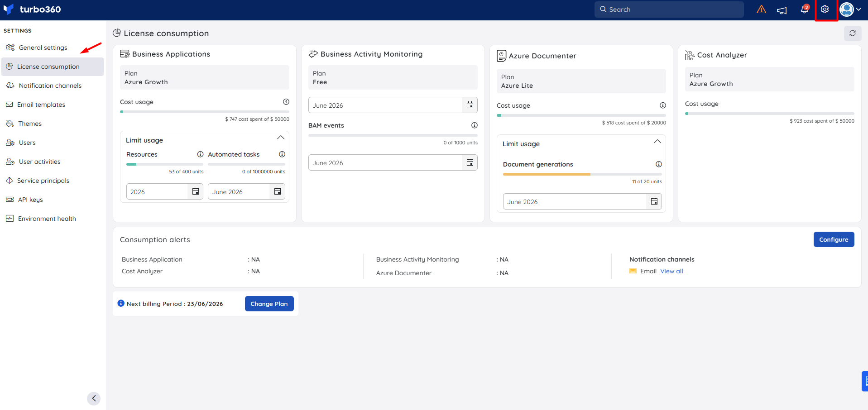Open the user profile avatar menu
Screen dimensions: 868x410
click(850, 10)
